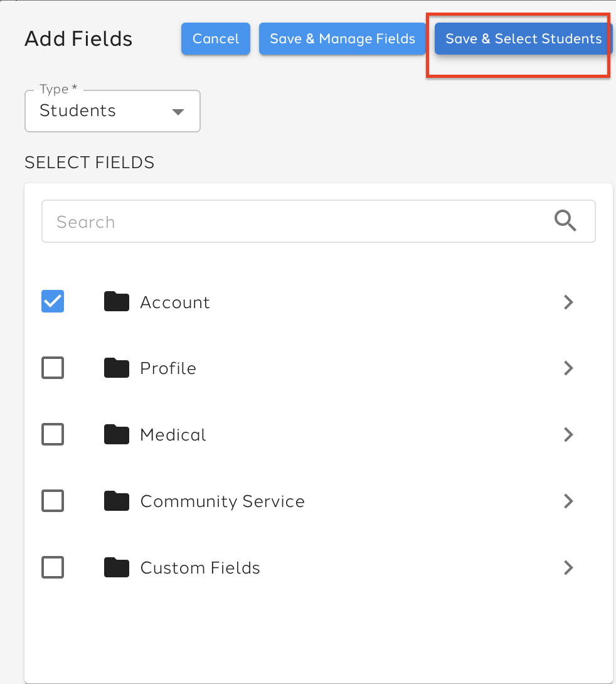Expand Community Service with its chevron
616x684 pixels.
[568, 501]
